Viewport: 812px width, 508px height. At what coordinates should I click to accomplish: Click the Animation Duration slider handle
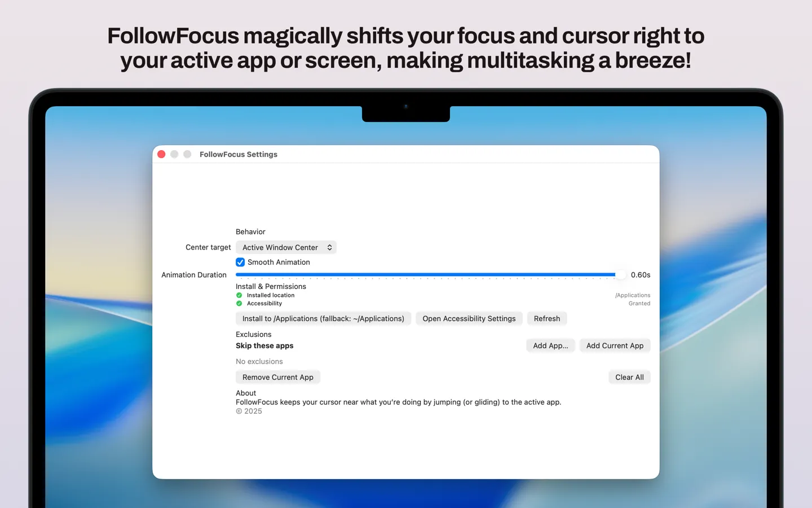[x=621, y=274]
